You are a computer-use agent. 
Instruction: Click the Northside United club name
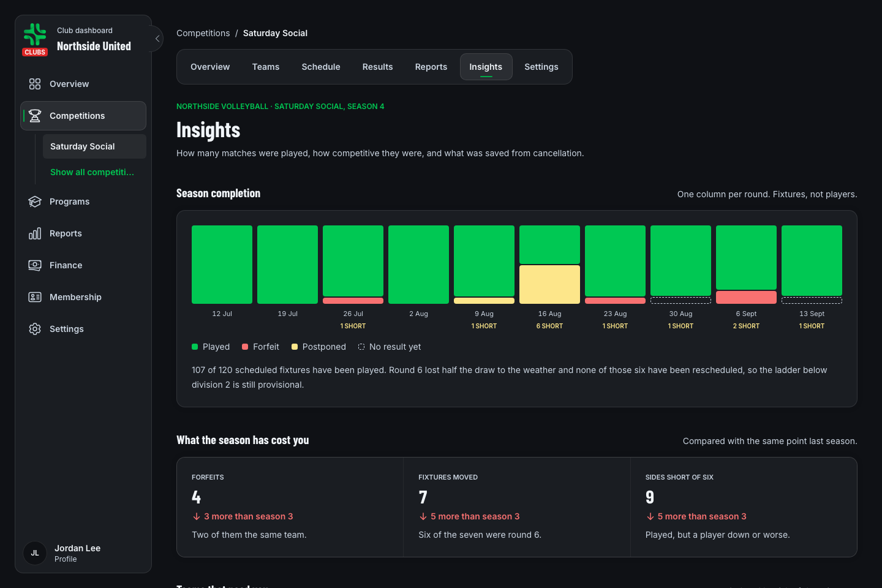(x=94, y=47)
